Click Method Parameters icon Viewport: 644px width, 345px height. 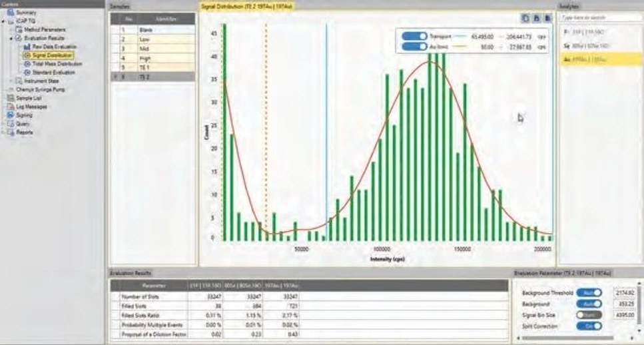19,29
